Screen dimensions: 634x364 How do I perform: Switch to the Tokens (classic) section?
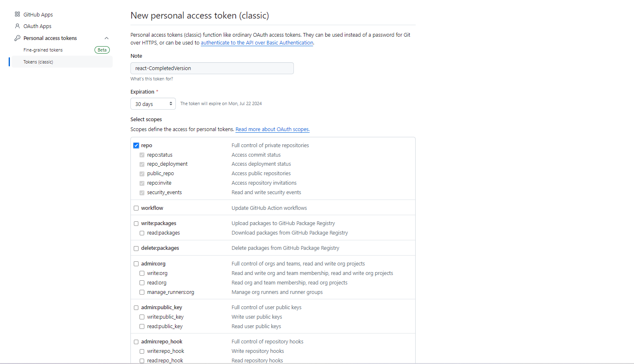click(x=38, y=61)
